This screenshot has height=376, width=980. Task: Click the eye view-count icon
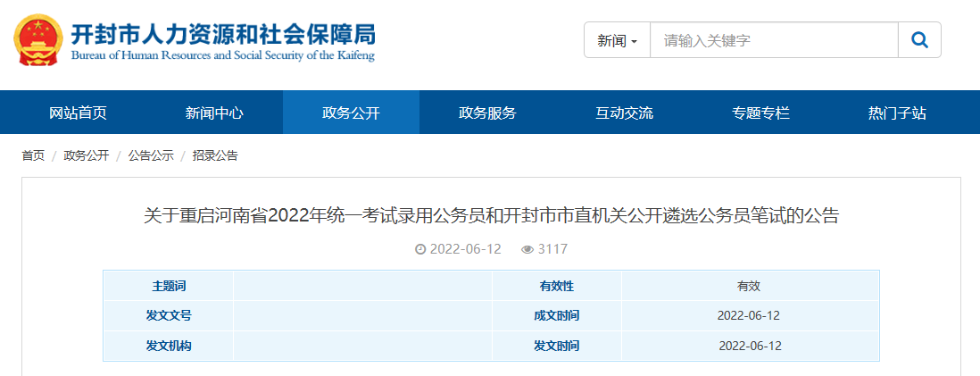(527, 249)
